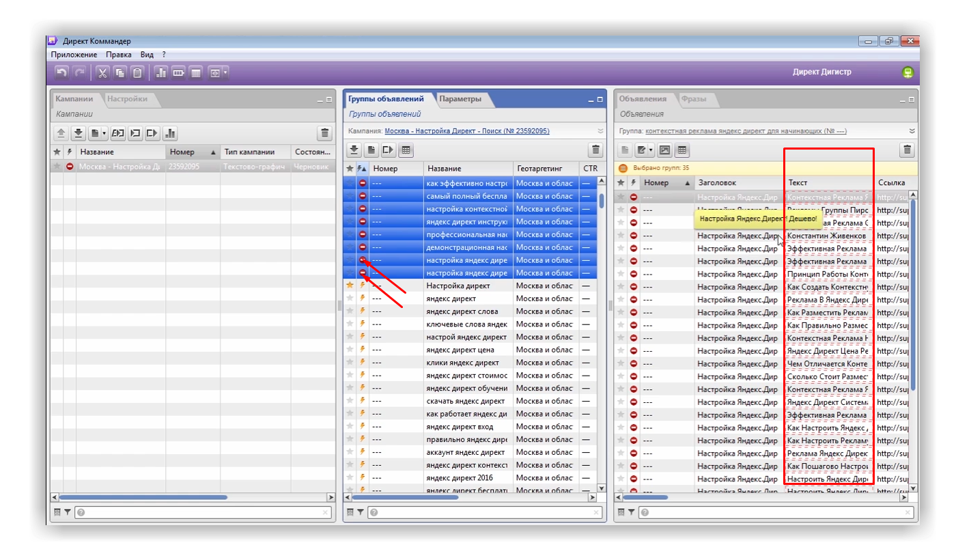Viewport: 956px width, 560px height.
Task: Select the Группы объявлений tab
Action: tap(386, 99)
